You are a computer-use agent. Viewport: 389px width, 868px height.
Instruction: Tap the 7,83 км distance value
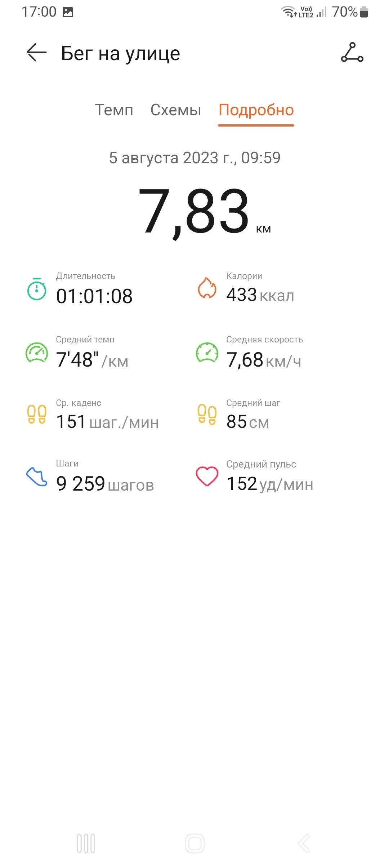coord(204,213)
